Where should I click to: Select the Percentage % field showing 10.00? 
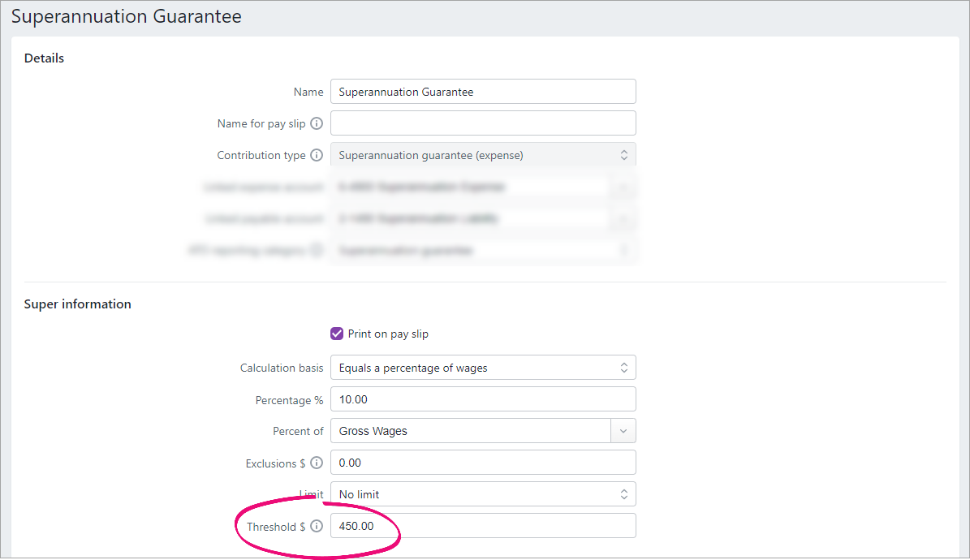click(x=482, y=399)
